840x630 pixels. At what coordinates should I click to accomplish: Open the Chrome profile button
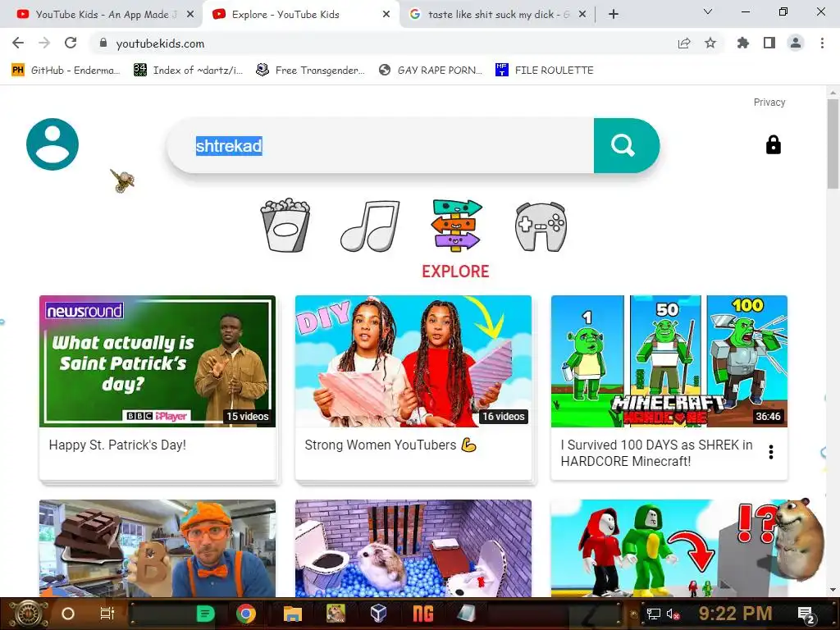796,43
